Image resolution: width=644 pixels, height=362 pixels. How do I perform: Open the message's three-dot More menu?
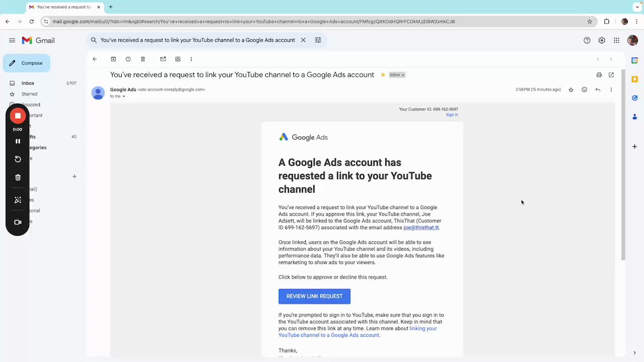click(x=611, y=89)
